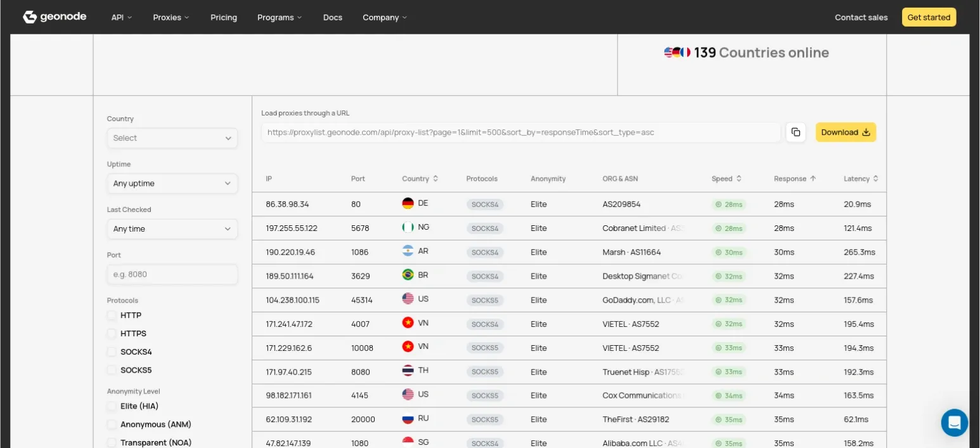
Task: Click the Nigerian flag in NG row
Action: tap(408, 227)
